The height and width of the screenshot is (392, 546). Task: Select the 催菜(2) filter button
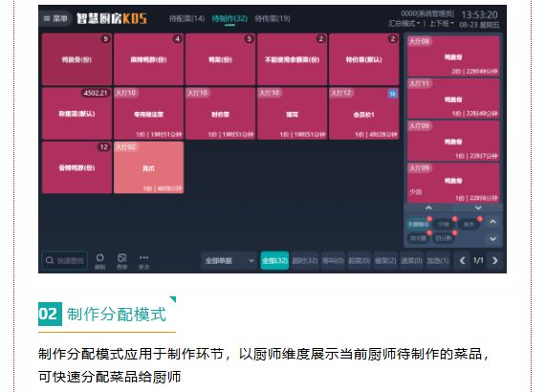pos(385,260)
